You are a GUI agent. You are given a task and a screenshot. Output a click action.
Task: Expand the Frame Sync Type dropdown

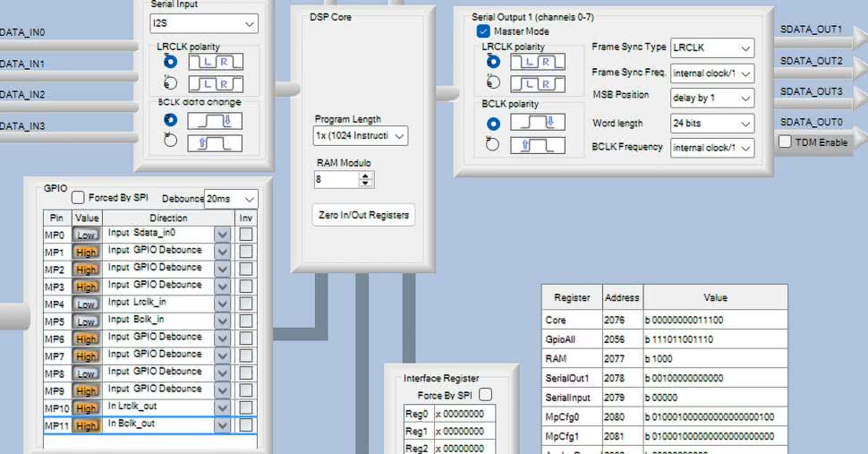click(x=712, y=47)
